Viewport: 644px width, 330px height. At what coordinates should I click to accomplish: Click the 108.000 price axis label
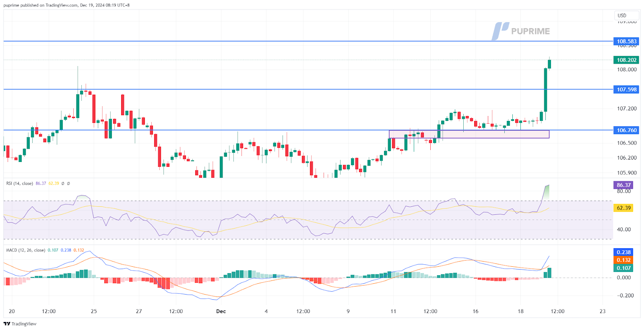coord(627,69)
